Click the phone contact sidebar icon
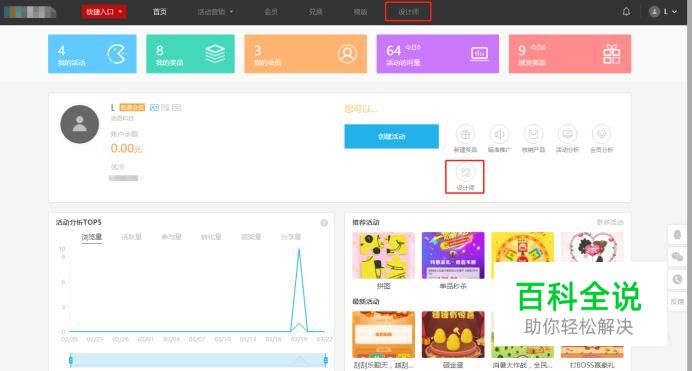Viewport: 692px width, 371px height. click(677, 279)
